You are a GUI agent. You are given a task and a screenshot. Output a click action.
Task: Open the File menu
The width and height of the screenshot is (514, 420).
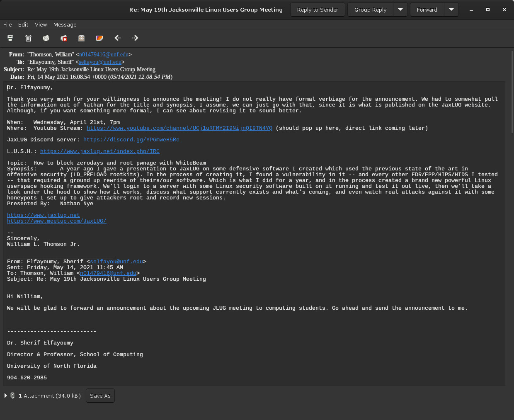(7, 25)
